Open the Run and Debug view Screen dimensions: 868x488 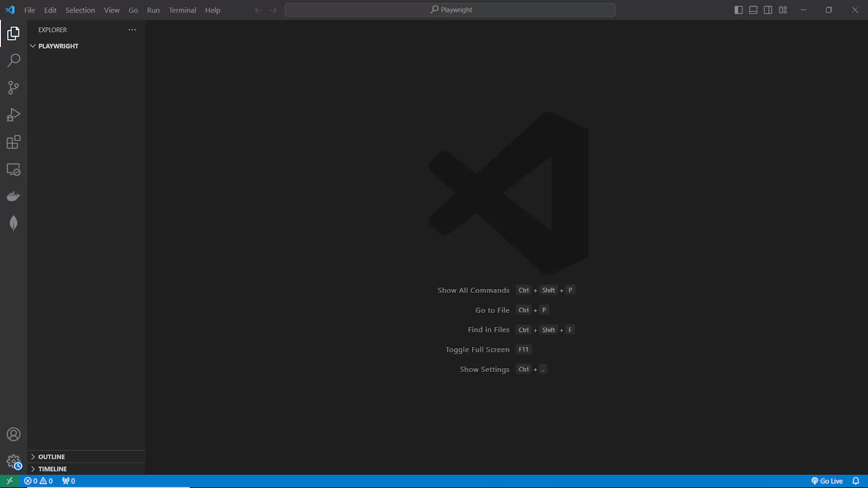tap(14, 114)
